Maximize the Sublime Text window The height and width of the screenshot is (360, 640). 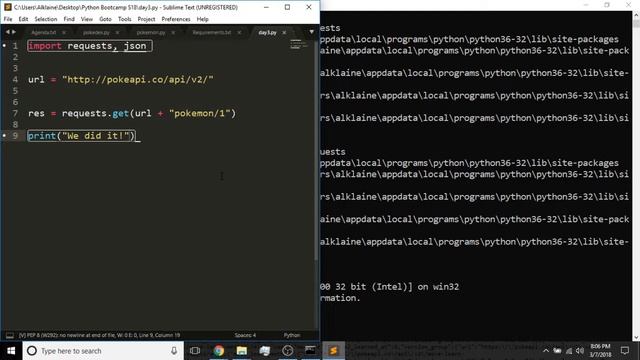pyautogui.click(x=287, y=7)
